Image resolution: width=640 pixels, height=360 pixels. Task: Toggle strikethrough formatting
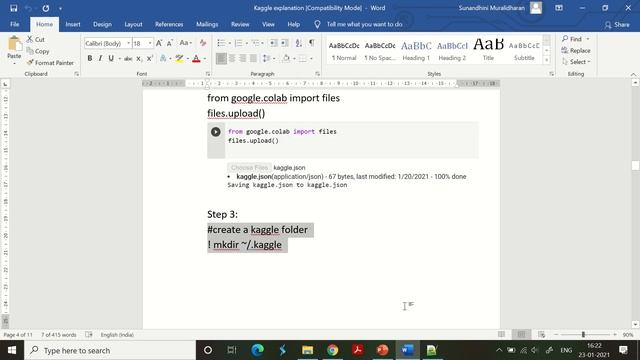coord(128,58)
